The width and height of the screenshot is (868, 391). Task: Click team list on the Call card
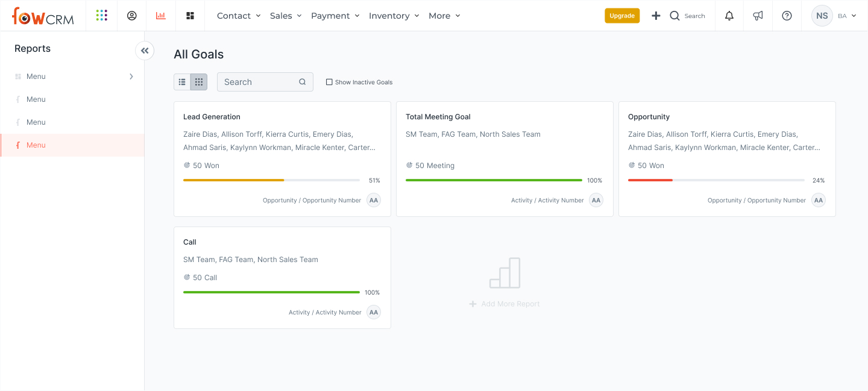coord(251,260)
